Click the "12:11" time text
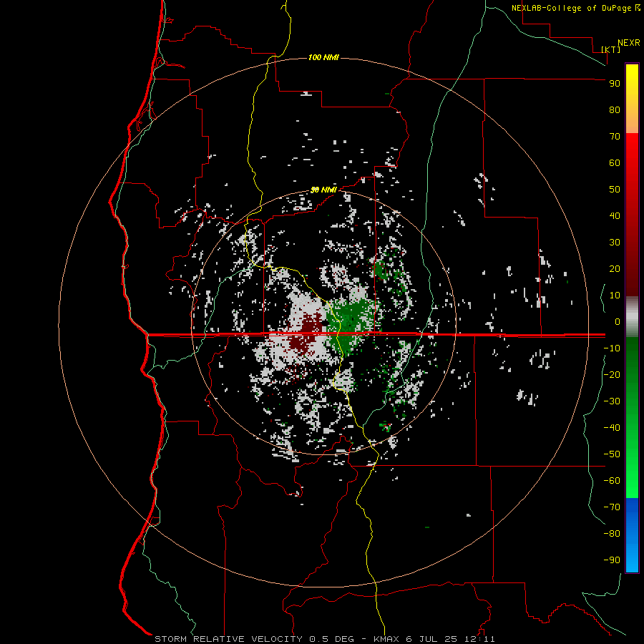Screen dimensions: 644x644 [x=479, y=639]
